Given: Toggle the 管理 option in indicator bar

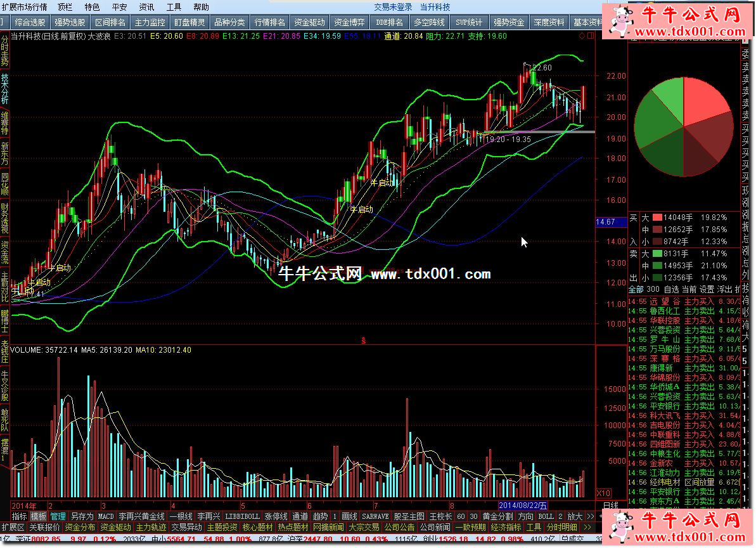Looking at the screenshot, I should [x=58, y=516].
